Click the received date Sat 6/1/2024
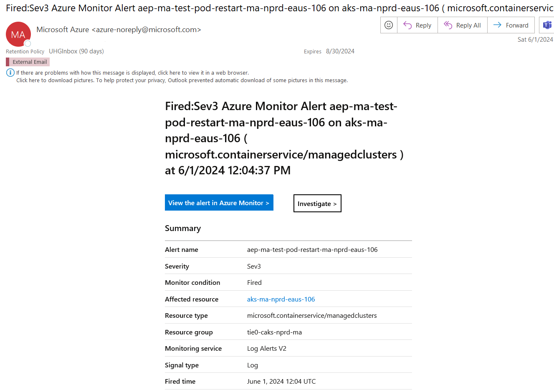Viewport: 554px width, 392px height. (x=535, y=40)
